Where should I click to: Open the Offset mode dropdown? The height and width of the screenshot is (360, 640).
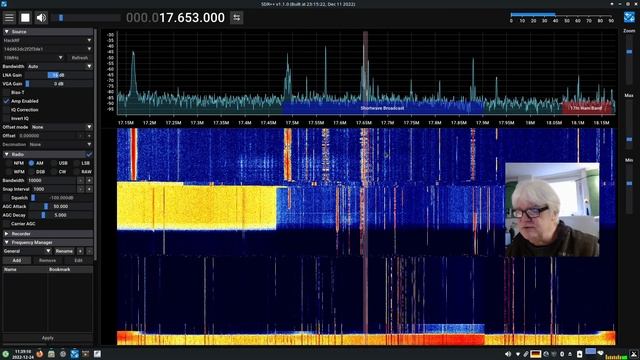(x=62, y=127)
